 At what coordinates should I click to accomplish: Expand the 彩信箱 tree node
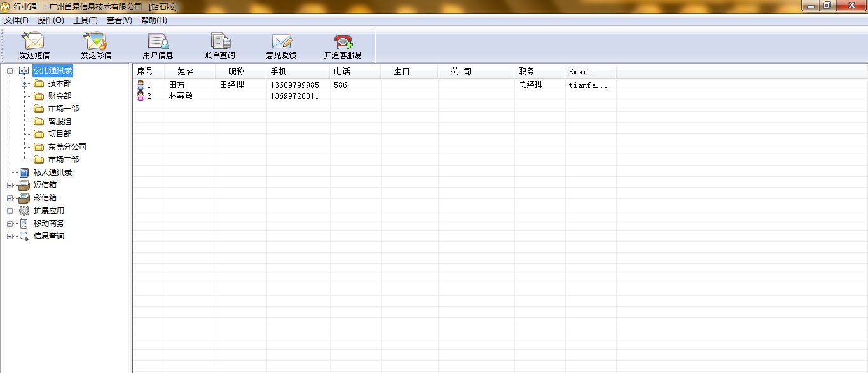tap(10, 198)
